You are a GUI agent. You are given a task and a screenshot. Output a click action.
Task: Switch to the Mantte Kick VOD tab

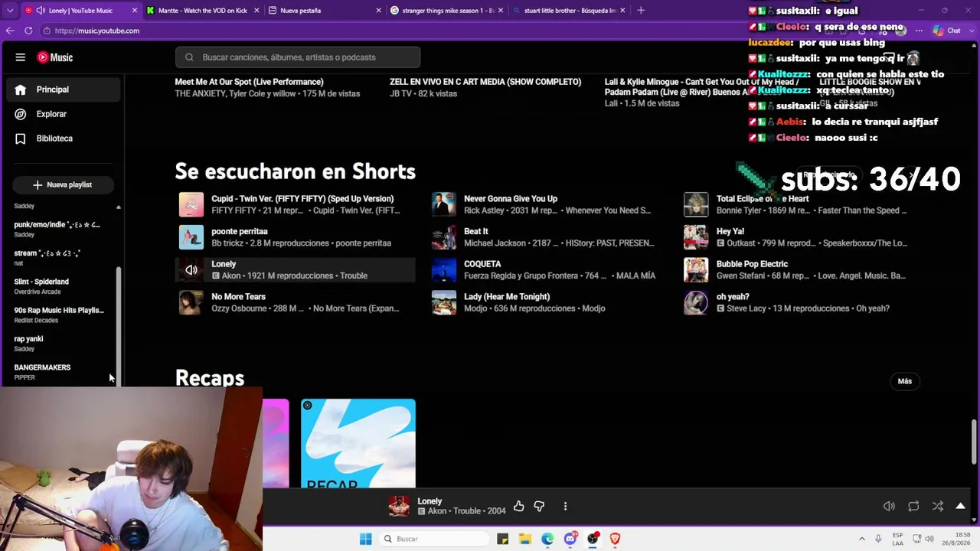coord(203,11)
